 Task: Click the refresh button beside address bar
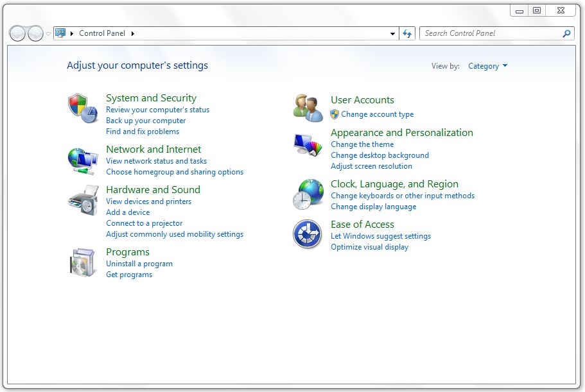pos(407,33)
